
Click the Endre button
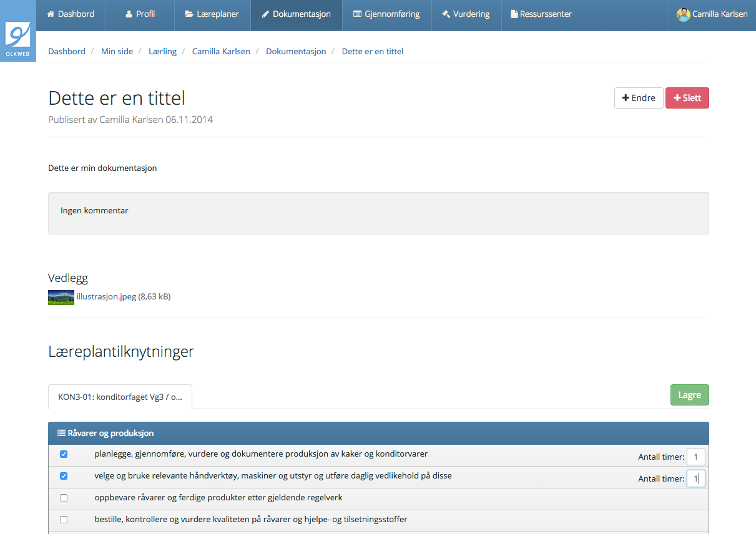point(638,98)
